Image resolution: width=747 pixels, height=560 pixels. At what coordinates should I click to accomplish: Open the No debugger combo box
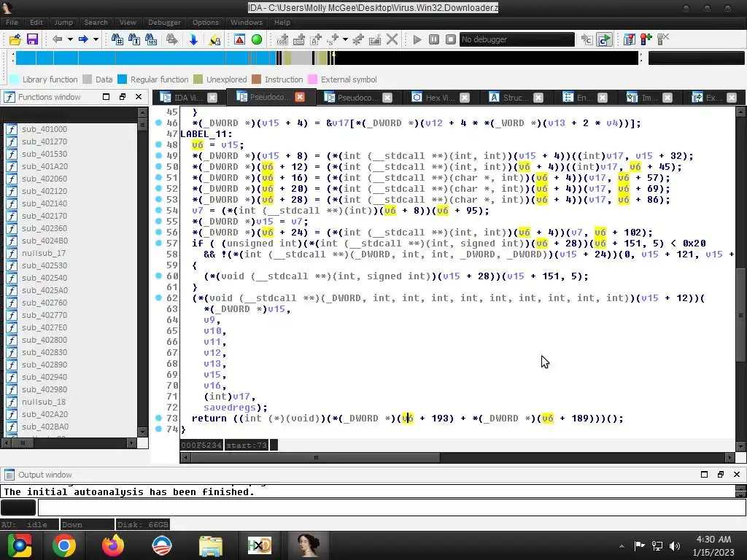(517, 39)
